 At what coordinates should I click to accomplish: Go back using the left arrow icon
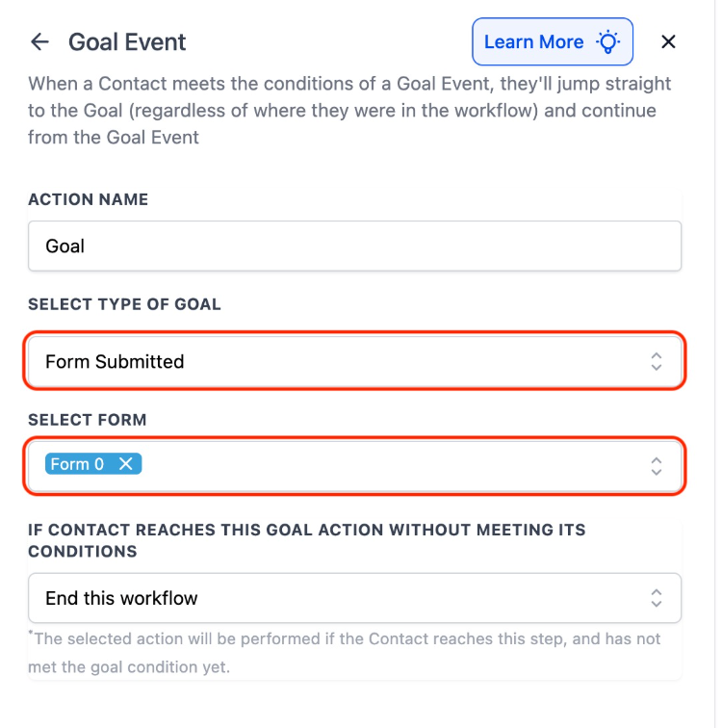(x=39, y=42)
